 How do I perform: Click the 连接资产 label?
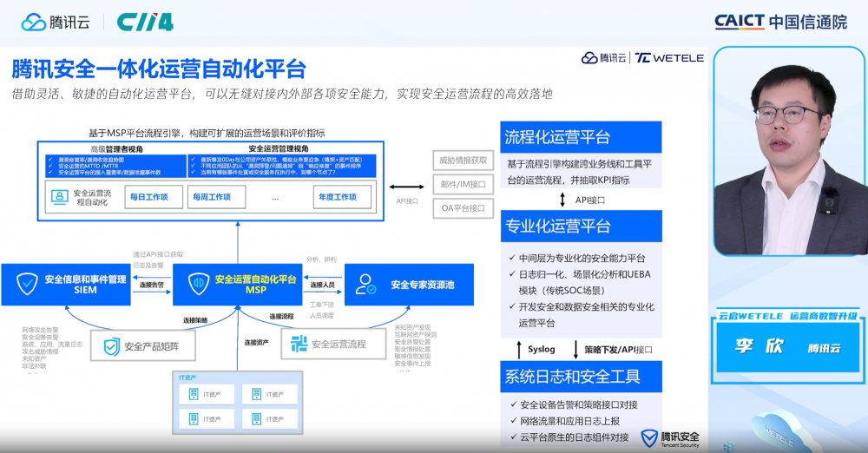point(256,343)
